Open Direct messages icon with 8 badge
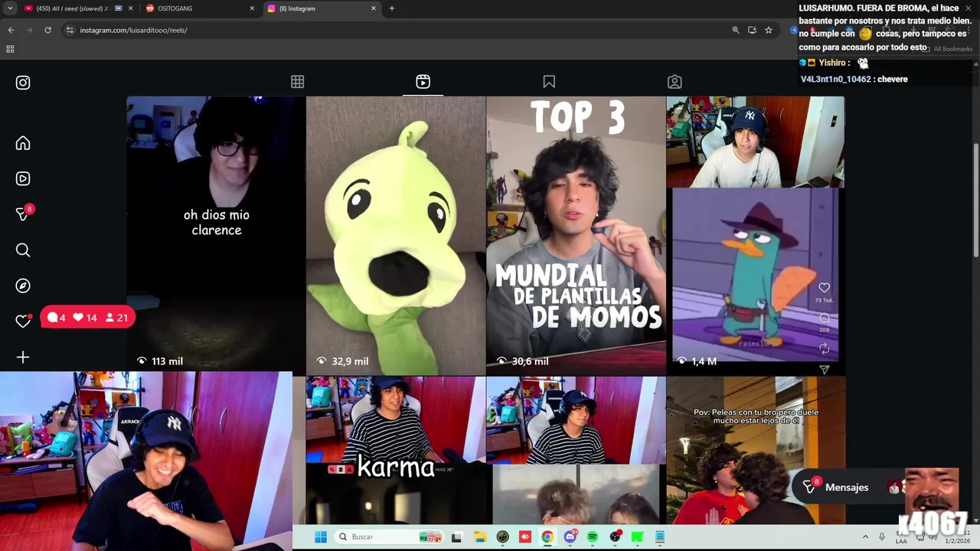 click(x=23, y=214)
